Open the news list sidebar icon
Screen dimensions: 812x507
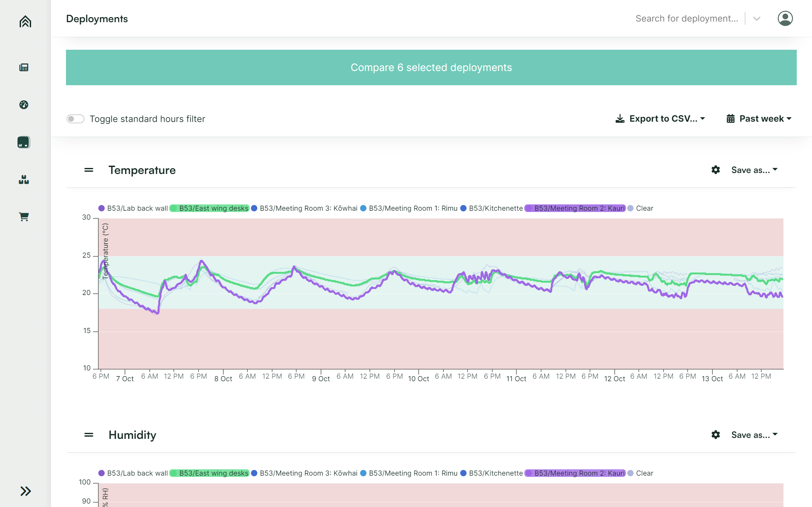[24, 67]
